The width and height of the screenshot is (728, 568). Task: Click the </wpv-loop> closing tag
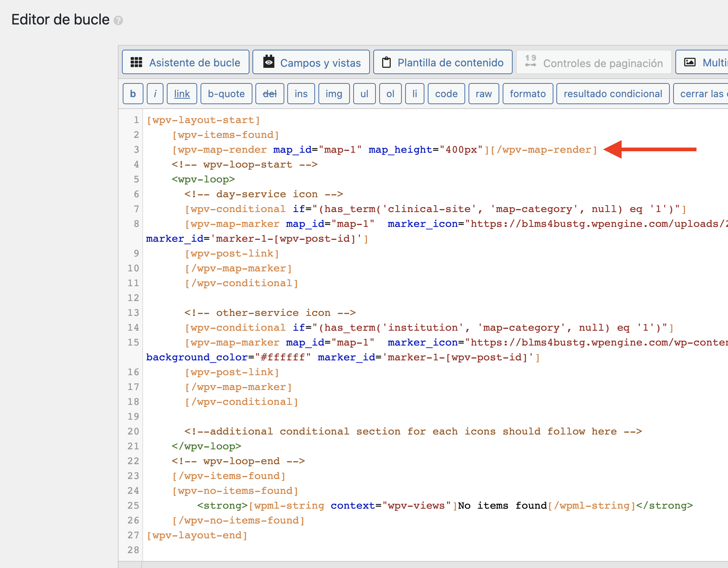pos(206,446)
